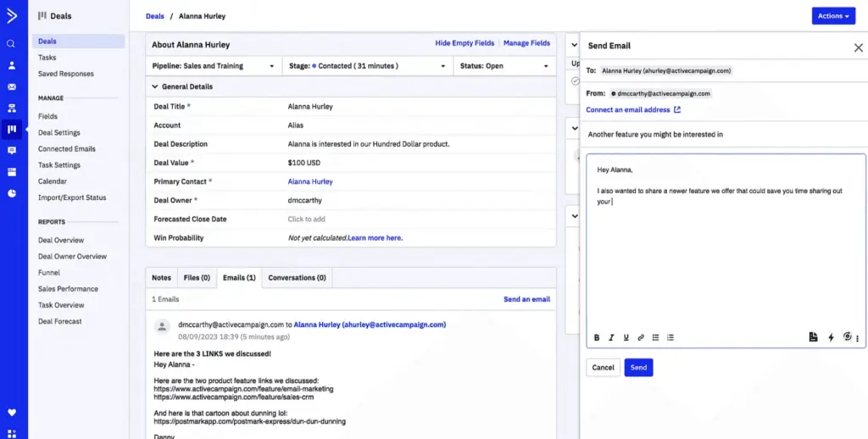Click the lightning bolt icon in editor
The height and width of the screenshot is (439, 868).
[831, 337]
